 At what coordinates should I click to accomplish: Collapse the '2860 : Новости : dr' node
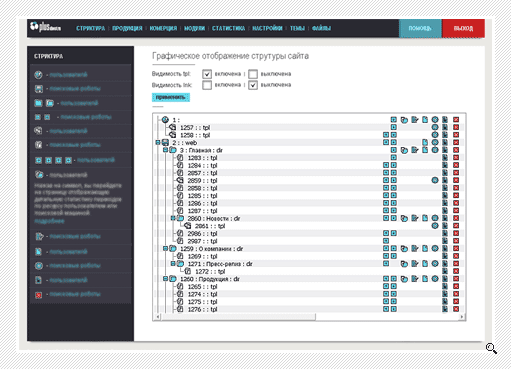coord(173,218)
